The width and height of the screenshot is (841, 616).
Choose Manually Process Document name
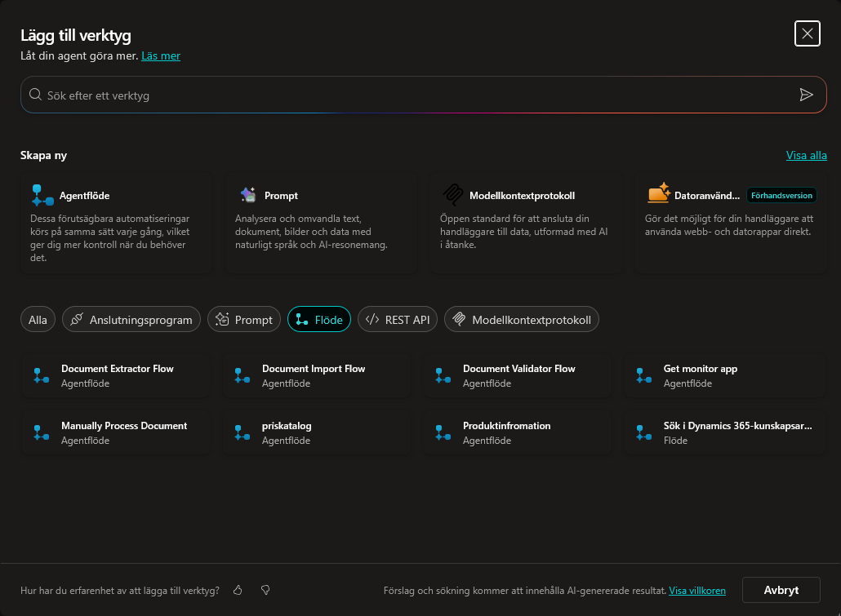click(124, 426)
